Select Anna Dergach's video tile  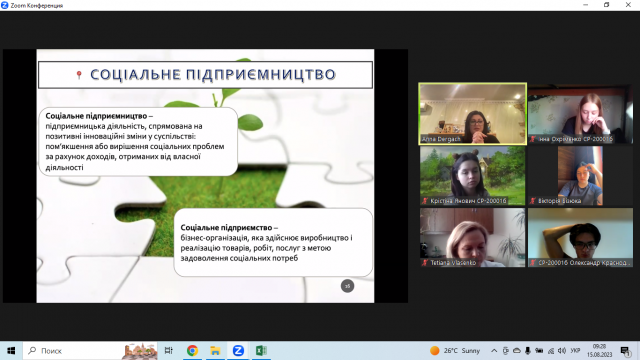tap(473, 114)
